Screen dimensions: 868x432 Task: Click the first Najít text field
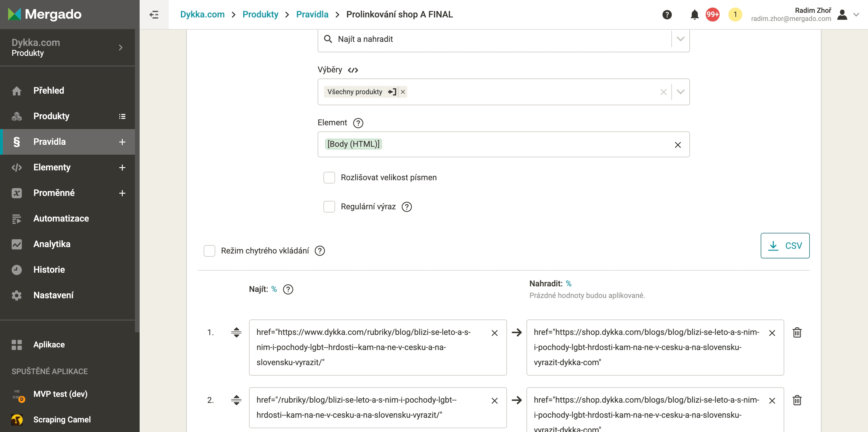coord(371,347)
